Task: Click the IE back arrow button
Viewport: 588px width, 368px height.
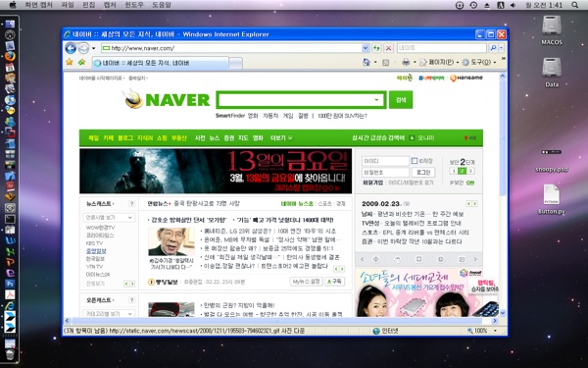Action: tap(71, 48)
